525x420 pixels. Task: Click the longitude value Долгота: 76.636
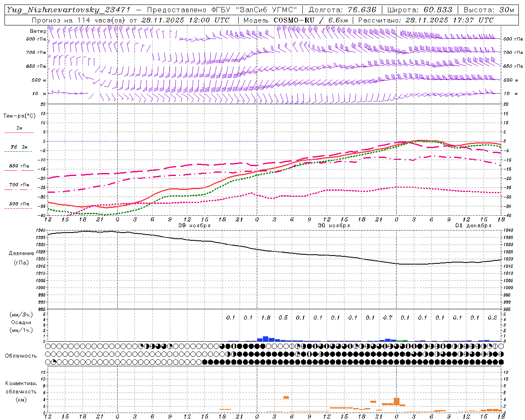point(342,10)
